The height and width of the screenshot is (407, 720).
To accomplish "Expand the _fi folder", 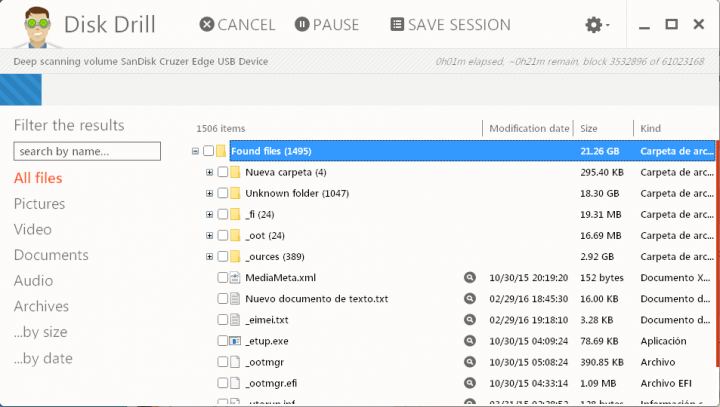I will coord(209,215).
